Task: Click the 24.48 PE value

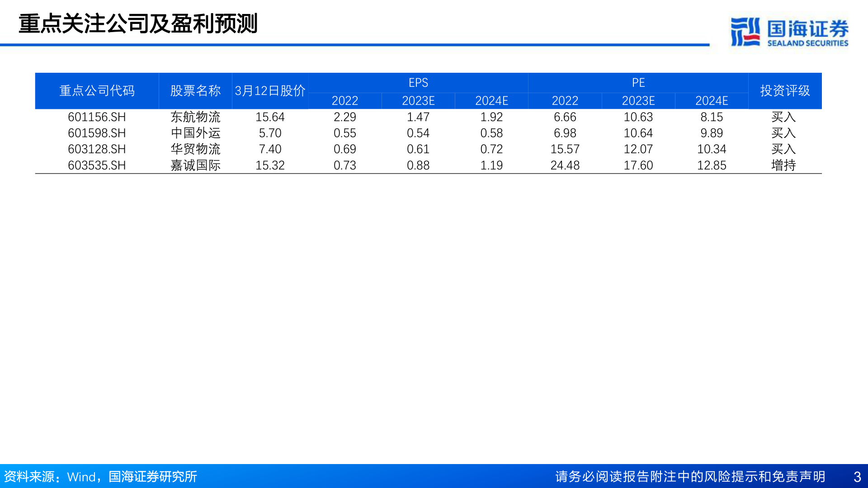Action: (565, 165)
